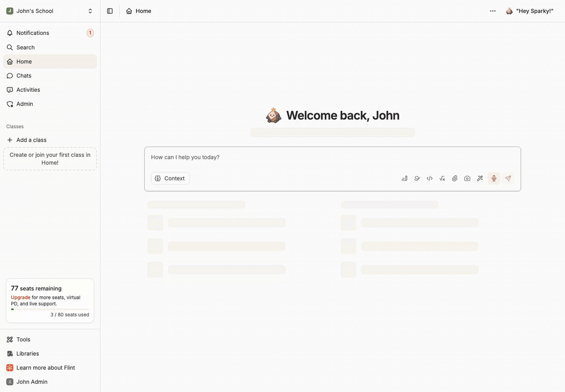
Task: Open the camera icon in chat box
Action: 467,178
